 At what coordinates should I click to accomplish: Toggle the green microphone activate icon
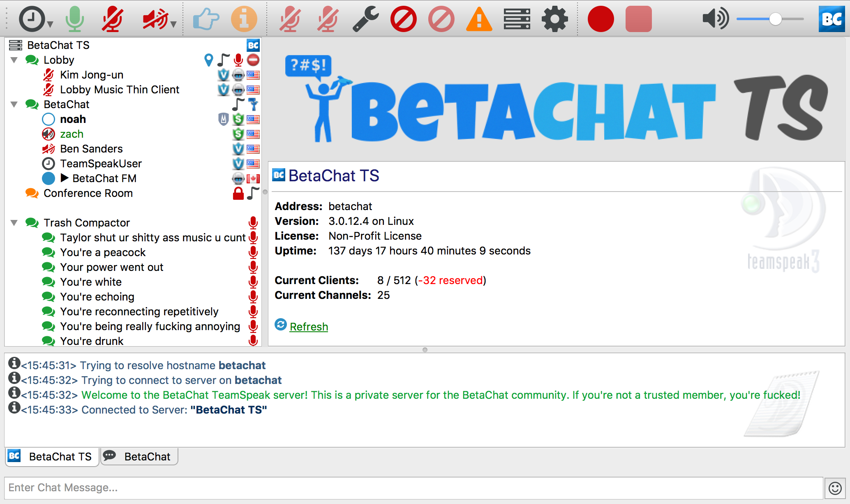point(75,19)
